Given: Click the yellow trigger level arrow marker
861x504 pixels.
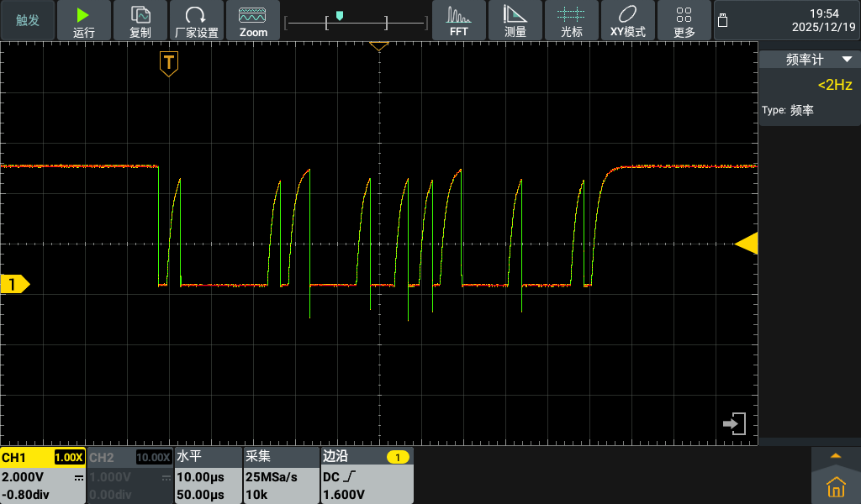Looking at the screenshot, I should 746,244.
